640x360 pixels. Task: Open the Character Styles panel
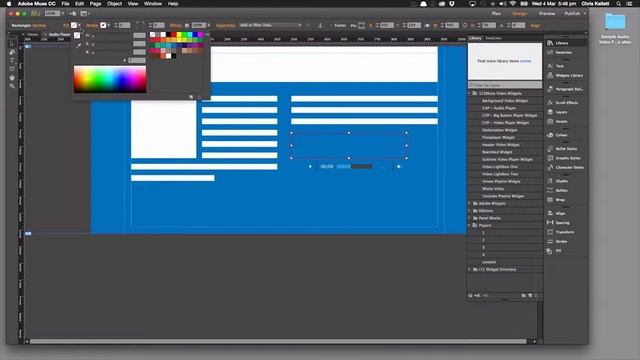coord(565,167)
